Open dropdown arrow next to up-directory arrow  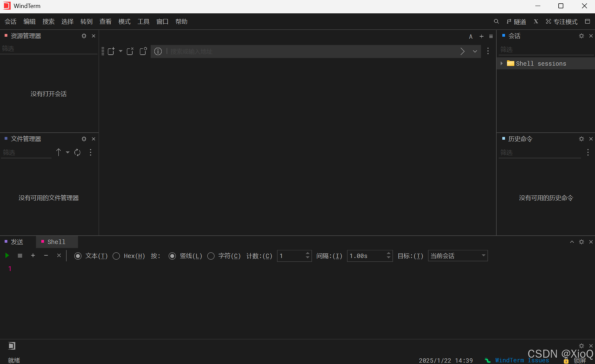point(68,152)
